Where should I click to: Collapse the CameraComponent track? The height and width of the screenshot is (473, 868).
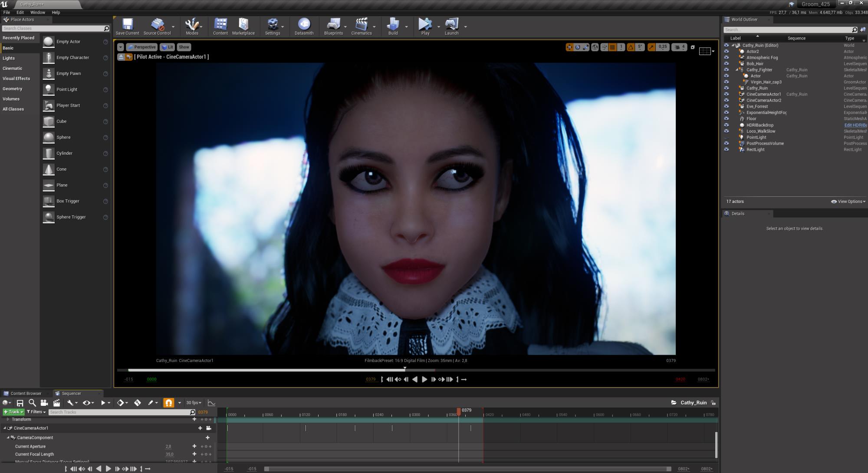click(x=8, y=438)
